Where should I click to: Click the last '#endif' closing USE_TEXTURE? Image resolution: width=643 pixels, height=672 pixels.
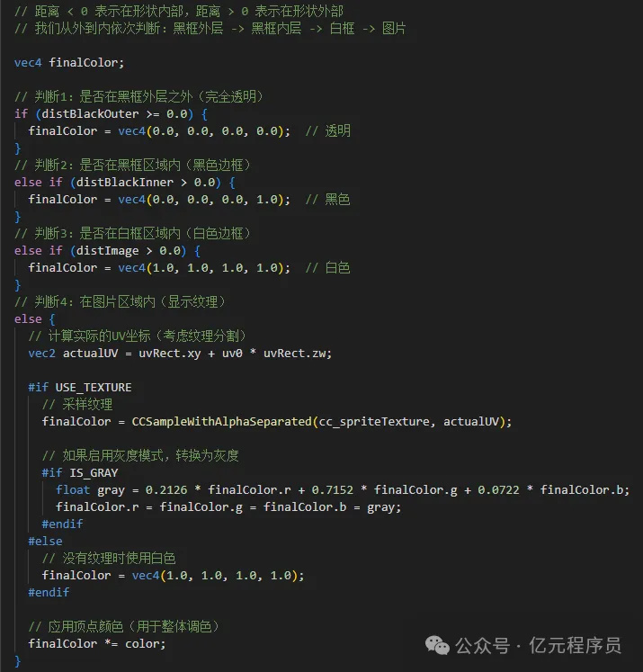pyautogui.click(x=49, y=592)
